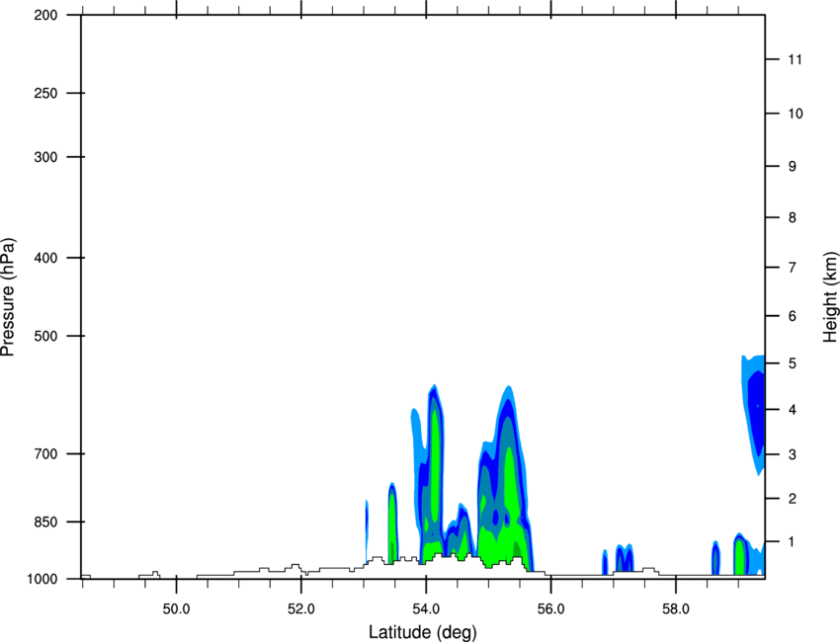This screenshot has width=840, height=642.
Task: Select the 200 pressure tick label
Action: click(45, 16)
